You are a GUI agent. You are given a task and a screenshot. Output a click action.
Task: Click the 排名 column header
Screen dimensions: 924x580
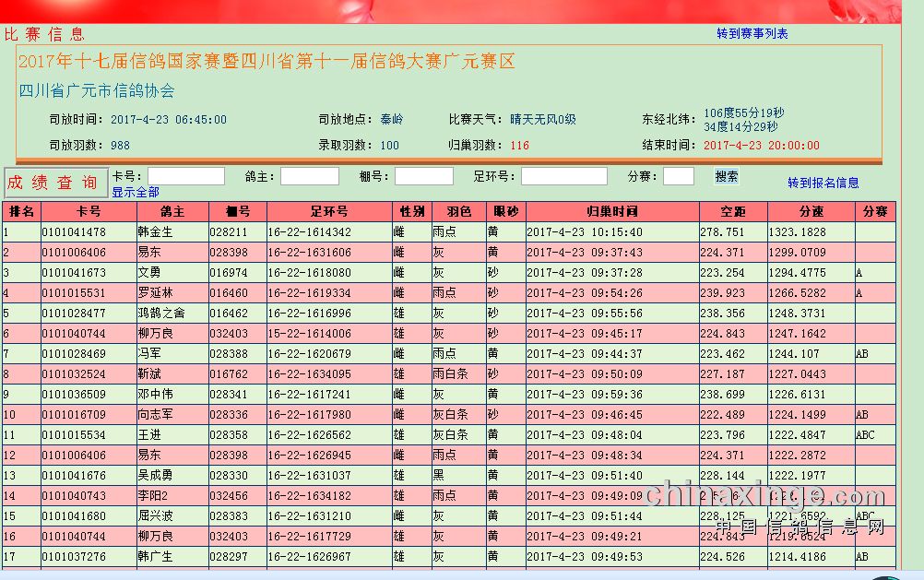(21, 212)
